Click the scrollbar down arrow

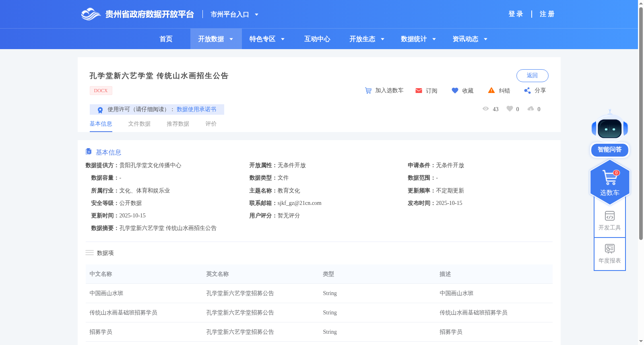point(641,341)
